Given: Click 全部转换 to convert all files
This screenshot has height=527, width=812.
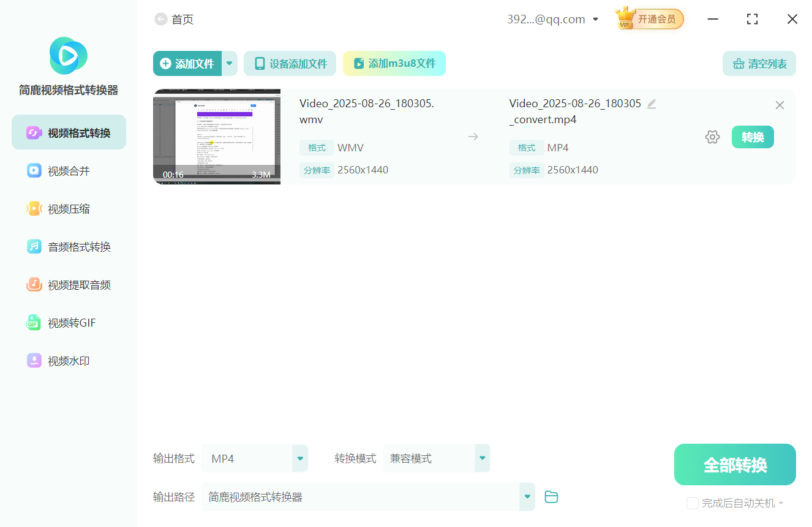Looking at the screenshot, I should (x=734, y=464).
